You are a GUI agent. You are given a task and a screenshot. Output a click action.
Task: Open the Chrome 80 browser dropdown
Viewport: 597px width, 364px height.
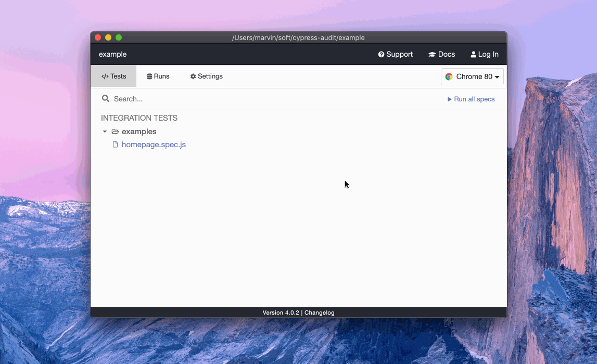click(x=472, y=77)
